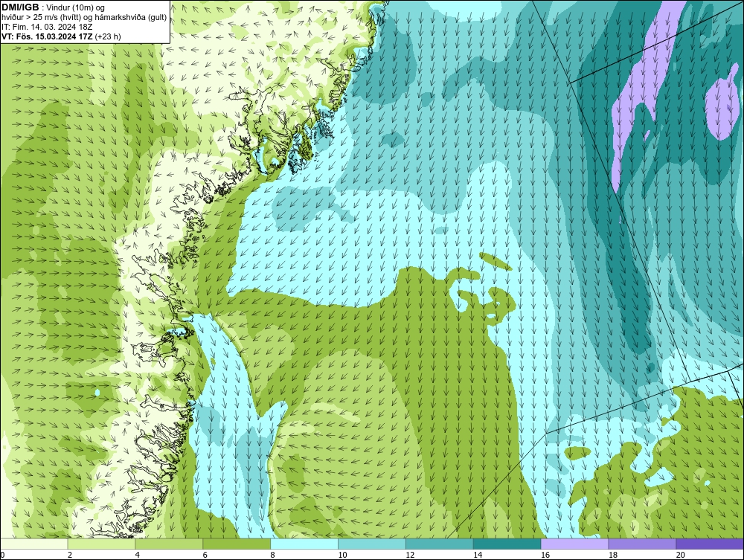Click the DMI/IGB title text

point(20,7)
